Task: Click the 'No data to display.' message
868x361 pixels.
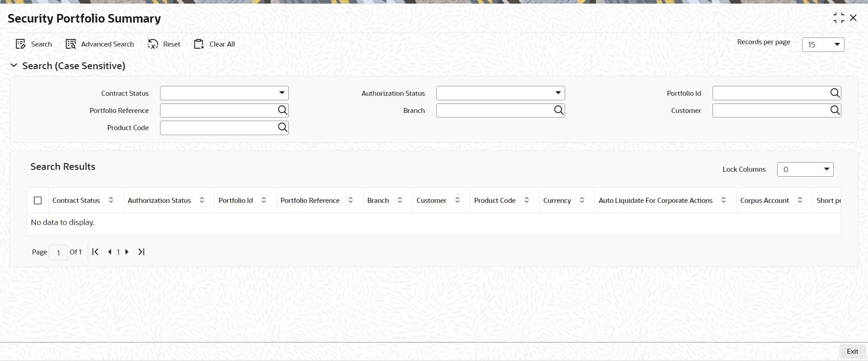Action: [63, 222]
